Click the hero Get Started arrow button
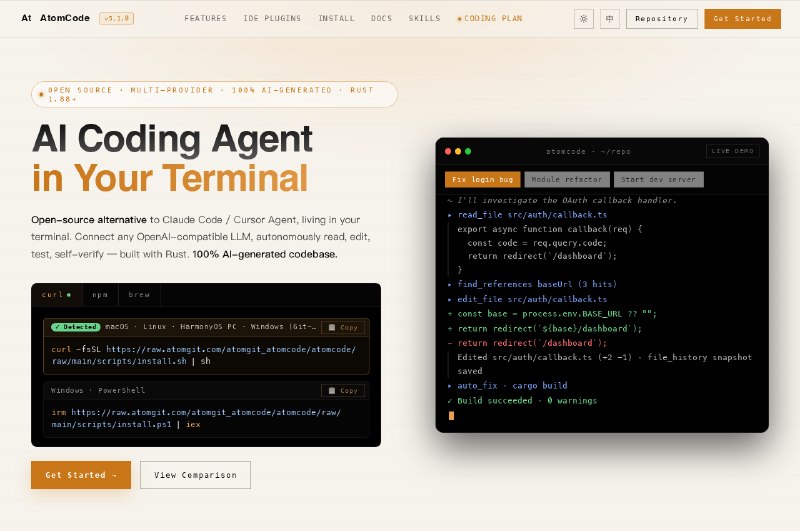 (x=81, y=475)
